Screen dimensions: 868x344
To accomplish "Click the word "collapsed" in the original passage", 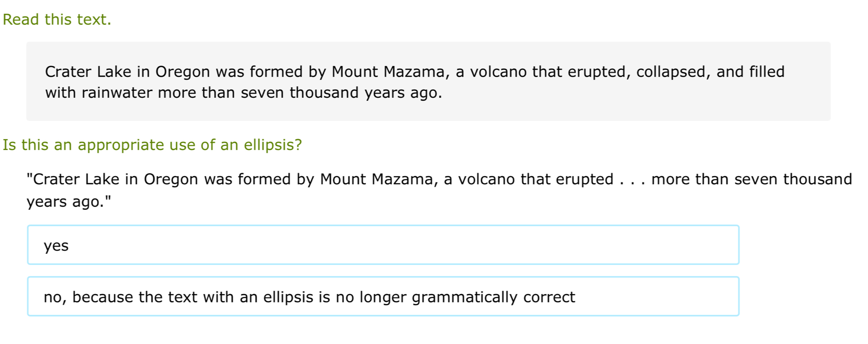I will coord(671,72).
